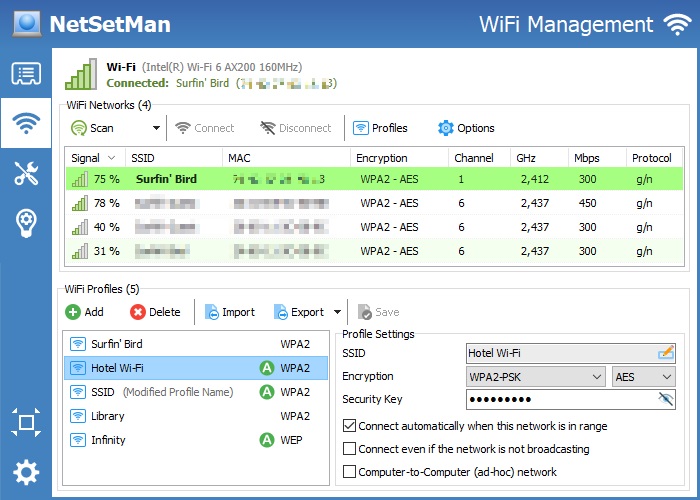Click the WiFi icon beside WiFi Management
This screenshot has width=700, height=500.
tap(677, 24)
